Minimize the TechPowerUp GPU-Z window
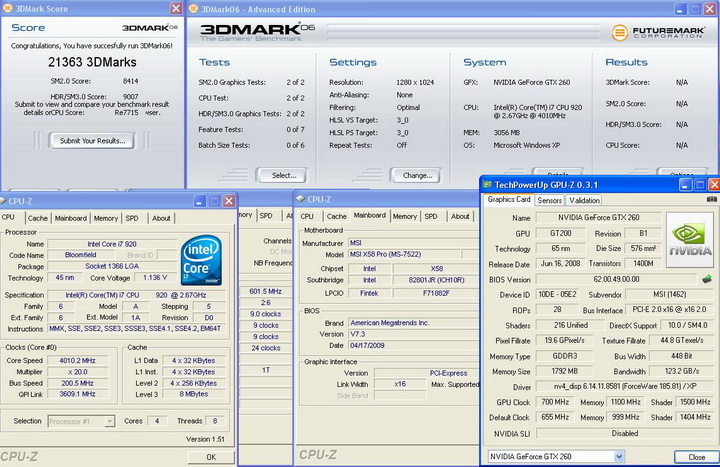The image size is (720, 467). (x=686, y=185)
